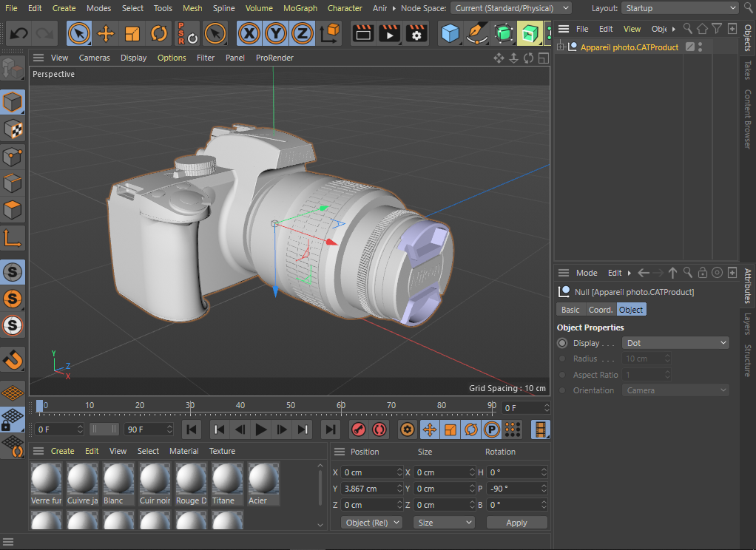Image resolution: width=756 pixels, height=550 pixels.
Task: Render to Picture Viewer
Action: coord(388,33)
